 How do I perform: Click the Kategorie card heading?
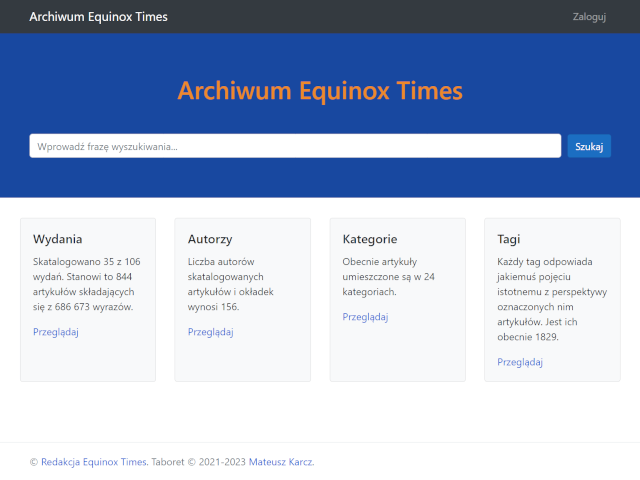tap(370, 239)
